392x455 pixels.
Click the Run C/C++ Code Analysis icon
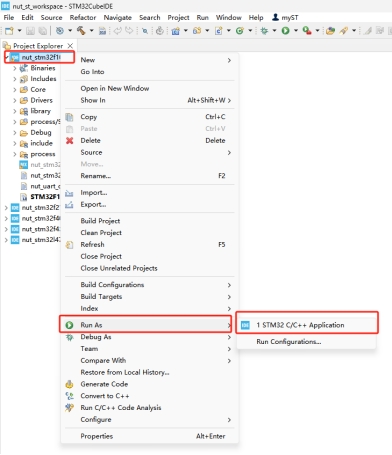click(69, 408)
